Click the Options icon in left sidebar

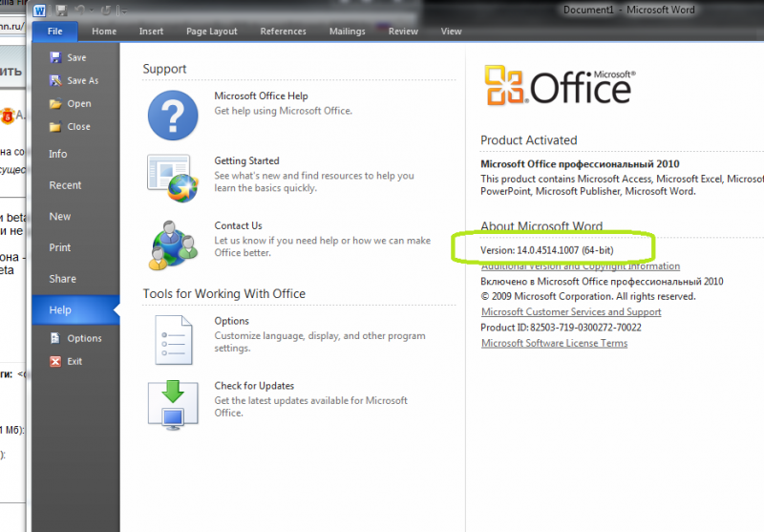pyautogui.click(x=55, y=338)
